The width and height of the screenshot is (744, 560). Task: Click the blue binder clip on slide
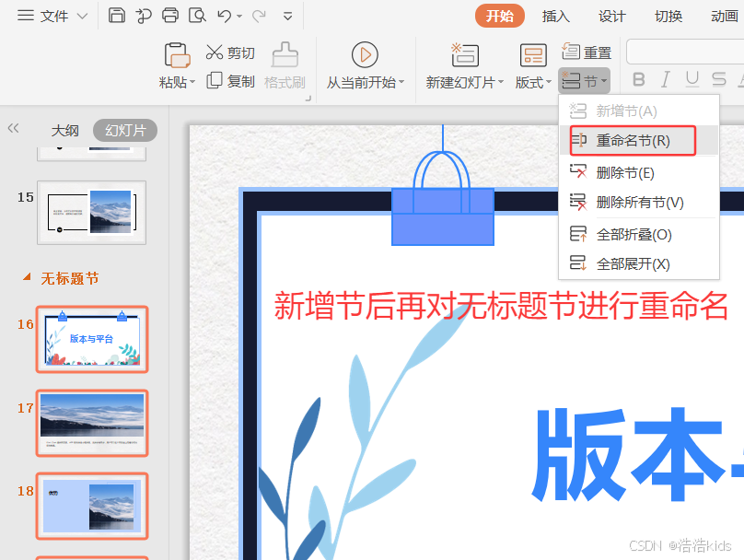click(443, 199)
